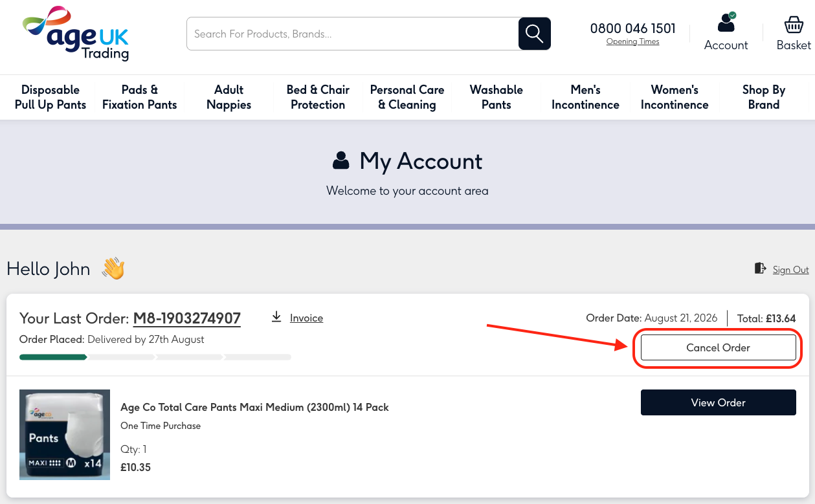Open the Shop By Brand menu
Screen dimensions: 815x504
[764, 97]
